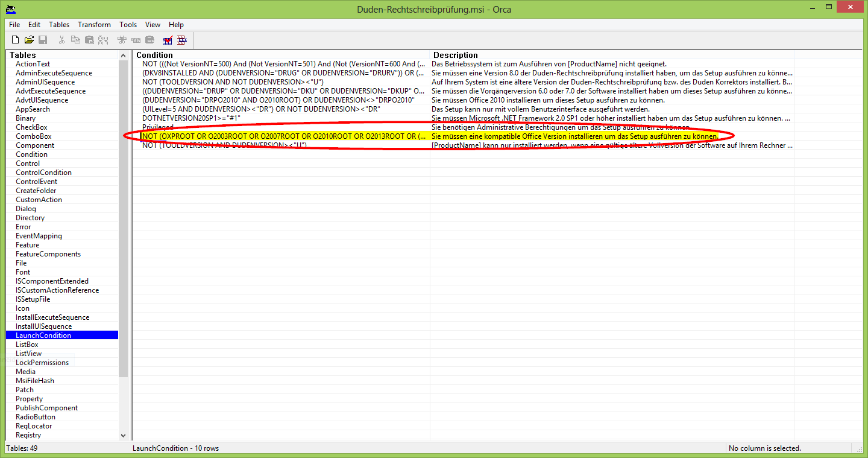The width and height of the screenshot is (868, 458).
Task: Click the Copy Row toolbar icon
Action: tap(136, 40)
